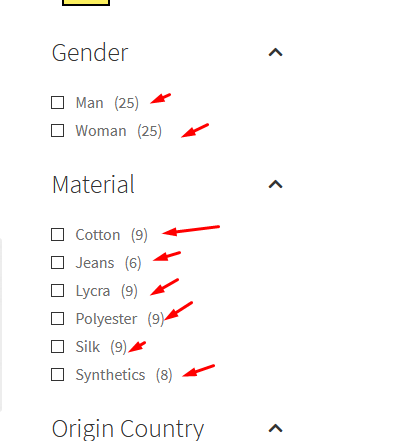Collapse the Material filter section chevron
Viewport: 404px width, 441px height.
click(x=275, y=184)
